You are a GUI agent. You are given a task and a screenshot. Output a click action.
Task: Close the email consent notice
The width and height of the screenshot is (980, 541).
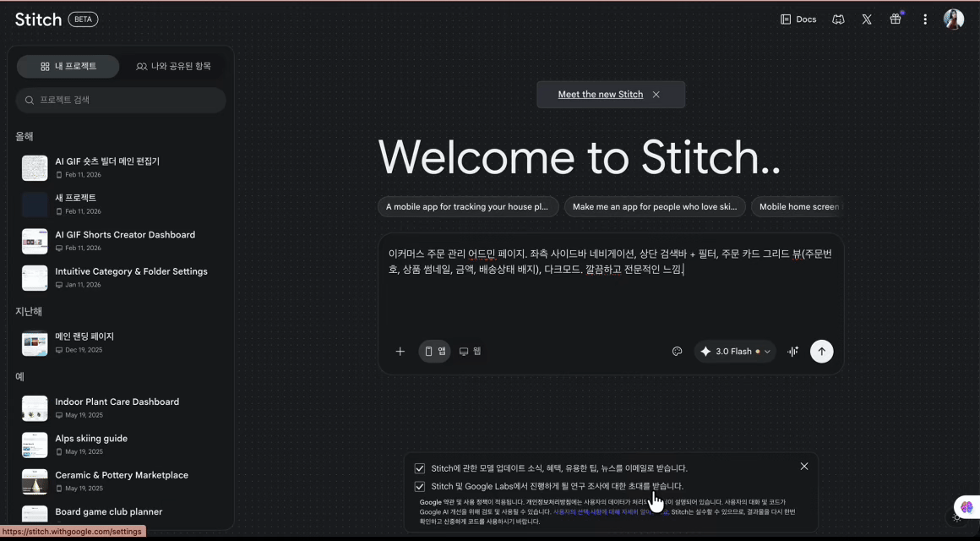pyautogui.click(x=804, y=467)
